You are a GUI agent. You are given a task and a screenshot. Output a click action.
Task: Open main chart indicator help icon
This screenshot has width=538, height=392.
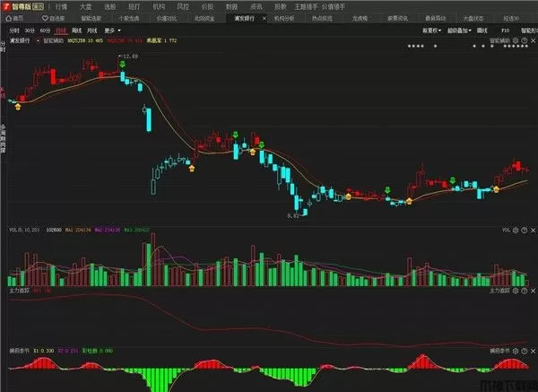pos(525,40)
